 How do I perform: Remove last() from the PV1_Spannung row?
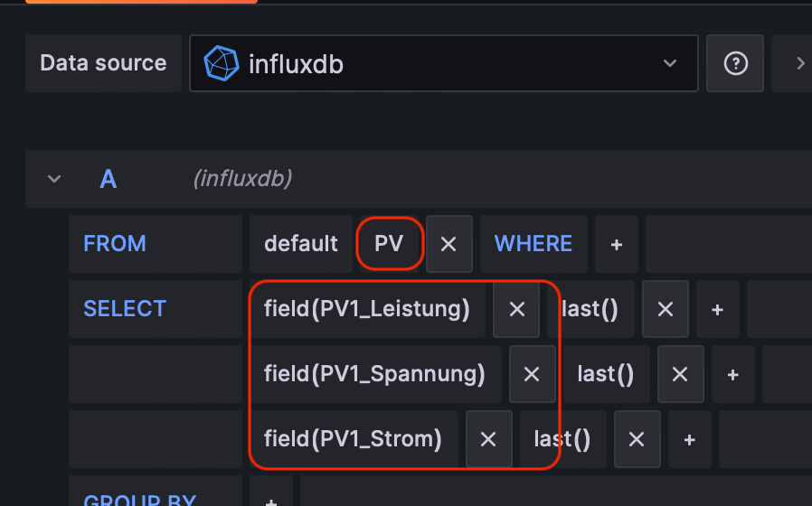(681, 374)
